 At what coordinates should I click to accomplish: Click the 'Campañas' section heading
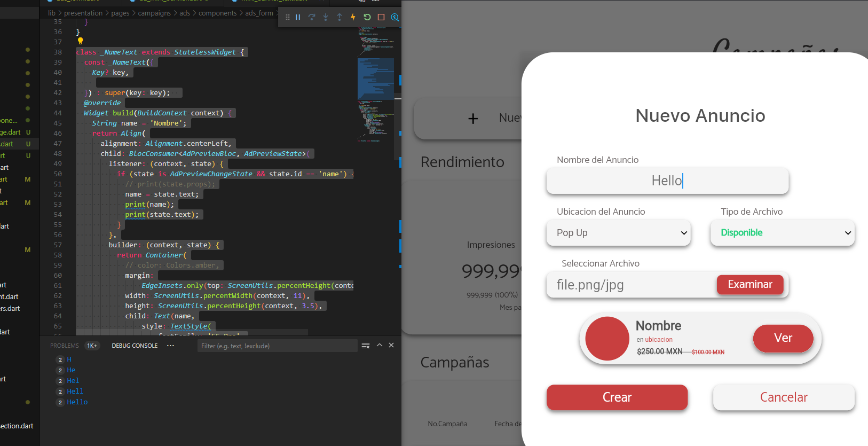(455, 362)
